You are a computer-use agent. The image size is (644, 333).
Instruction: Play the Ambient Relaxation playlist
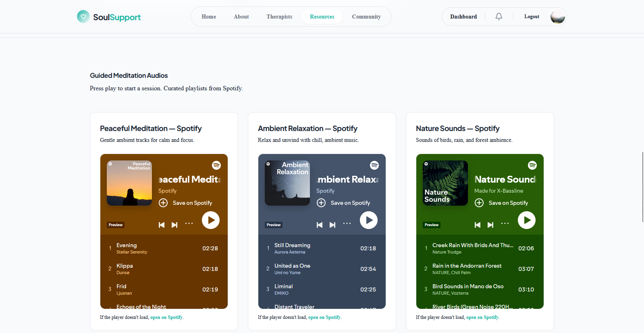click(x=369, y=220)
